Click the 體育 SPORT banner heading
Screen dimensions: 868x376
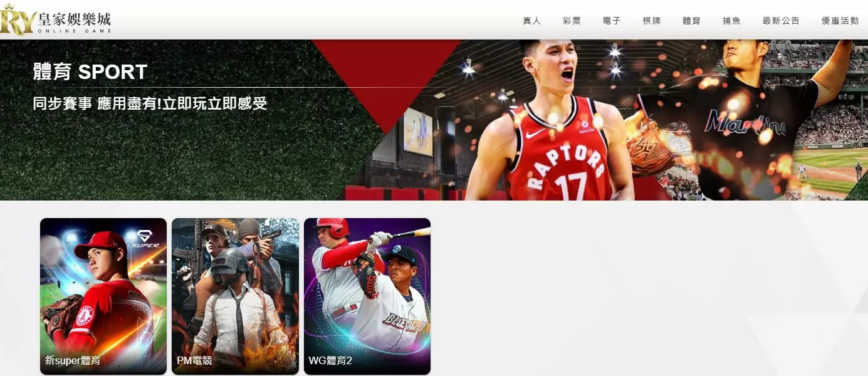pos(90,72)
